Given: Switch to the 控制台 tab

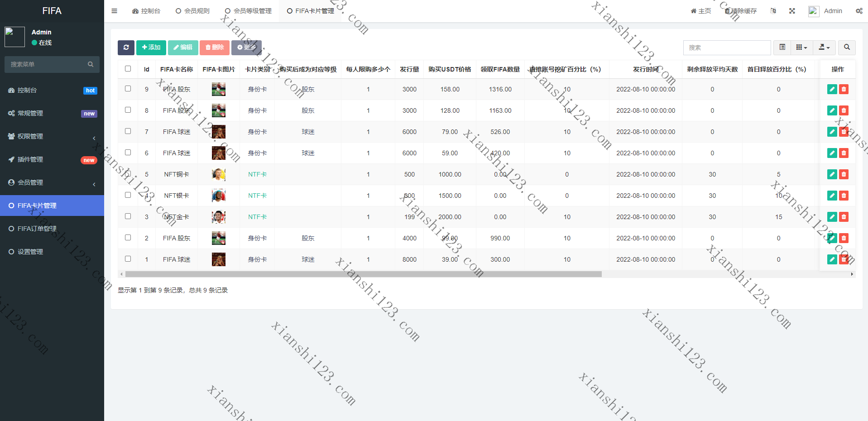Looking at the screenshot, I should [146, 11].
